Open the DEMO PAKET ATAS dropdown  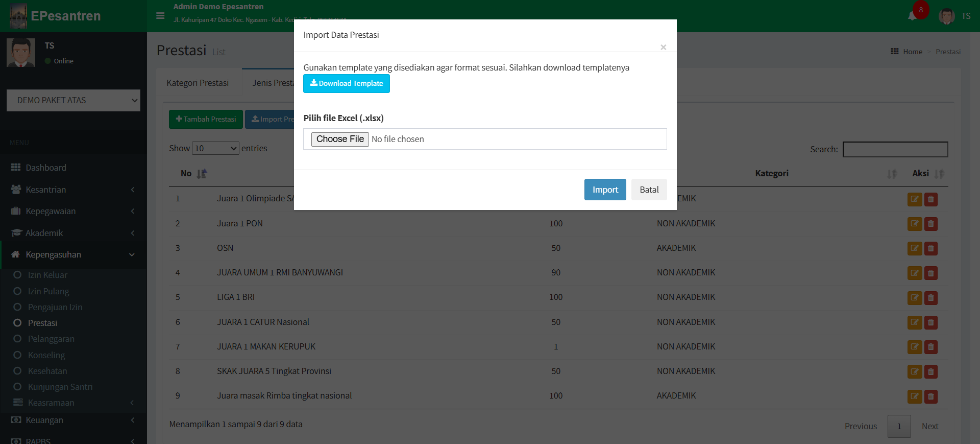click(x=73, y=101)
